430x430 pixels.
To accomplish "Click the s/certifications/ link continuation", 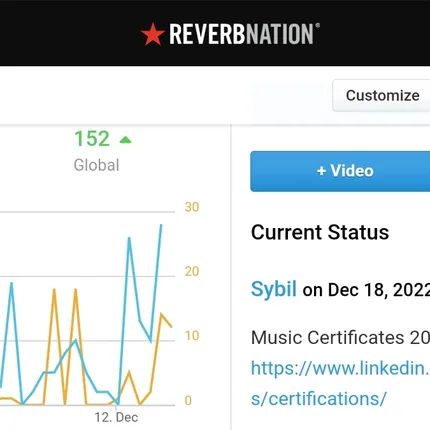I will [x=319, y=398].
